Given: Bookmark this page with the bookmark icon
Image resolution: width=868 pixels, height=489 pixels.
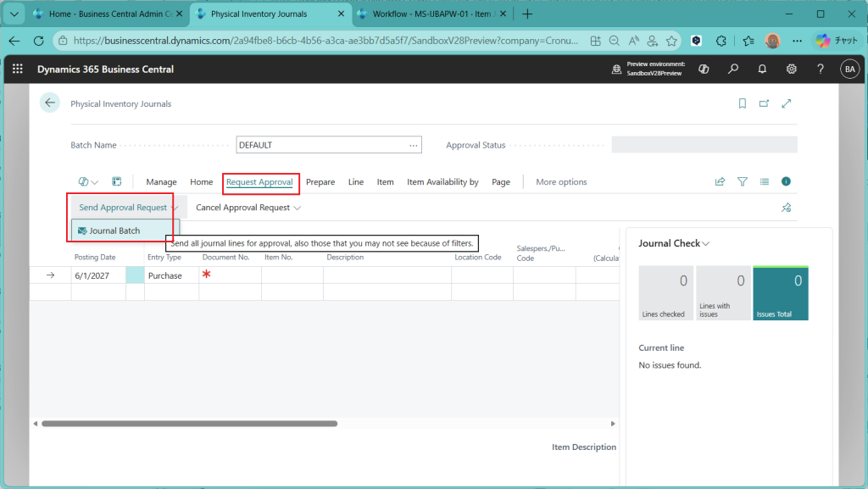Looking at the screenshot, I should coord(743,103).
